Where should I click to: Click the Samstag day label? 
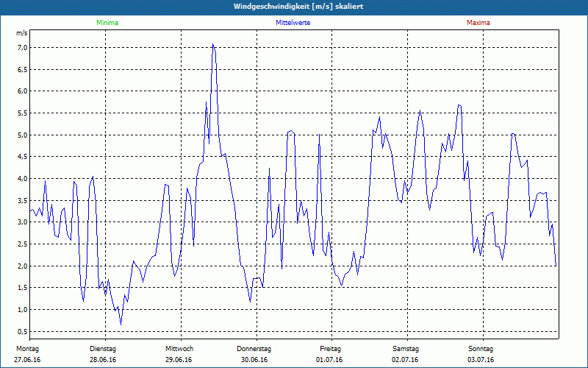pyautogui.click(x=406, y=349)
